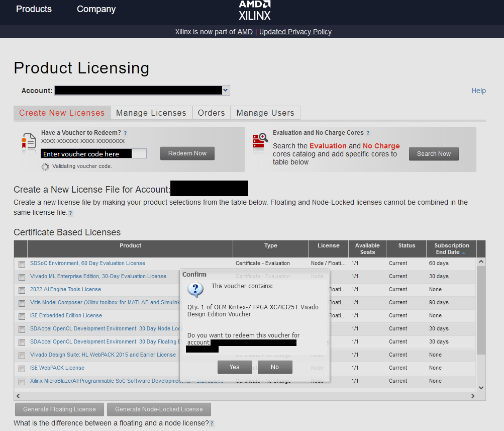Select the 2022 AI Engine Tools License checkbox
This screenshot has width=504, height=431.
22,290
